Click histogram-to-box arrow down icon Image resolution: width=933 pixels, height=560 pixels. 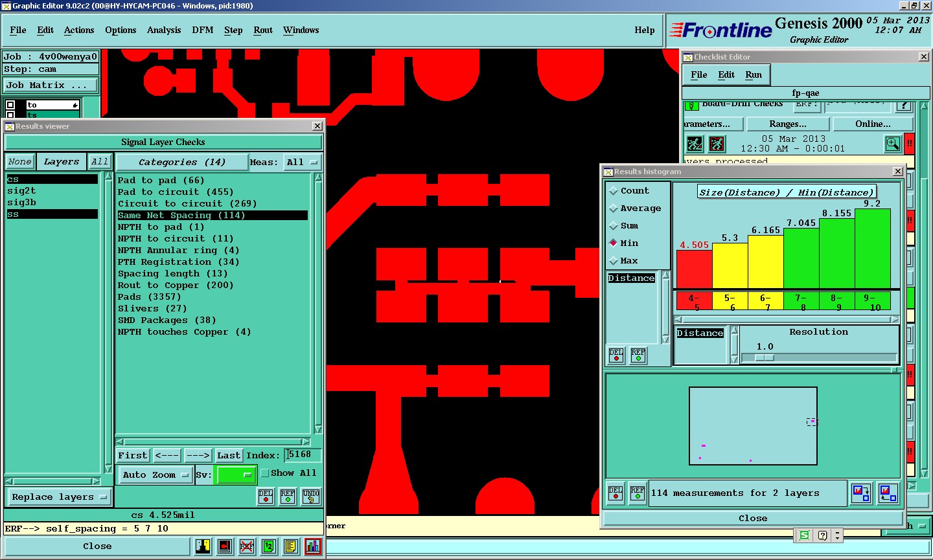click(861, 493)
